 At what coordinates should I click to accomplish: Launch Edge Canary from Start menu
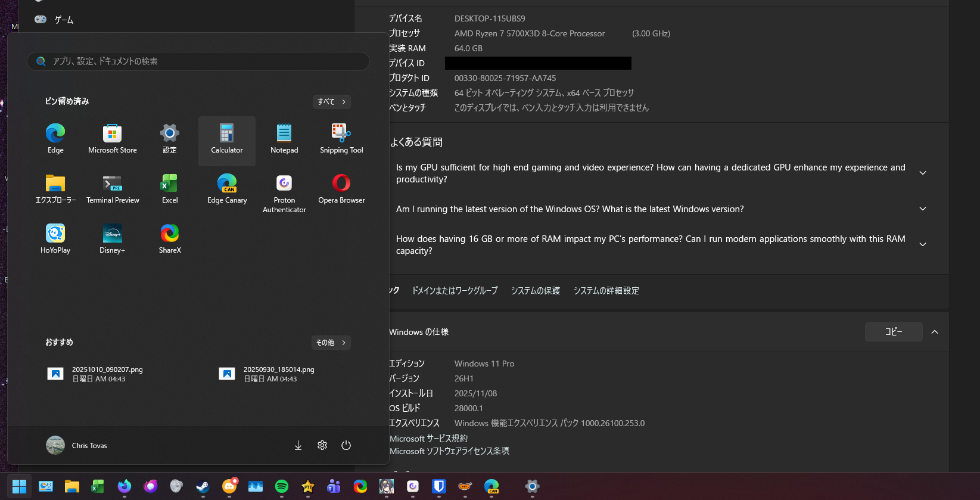[x=227, y=190]
